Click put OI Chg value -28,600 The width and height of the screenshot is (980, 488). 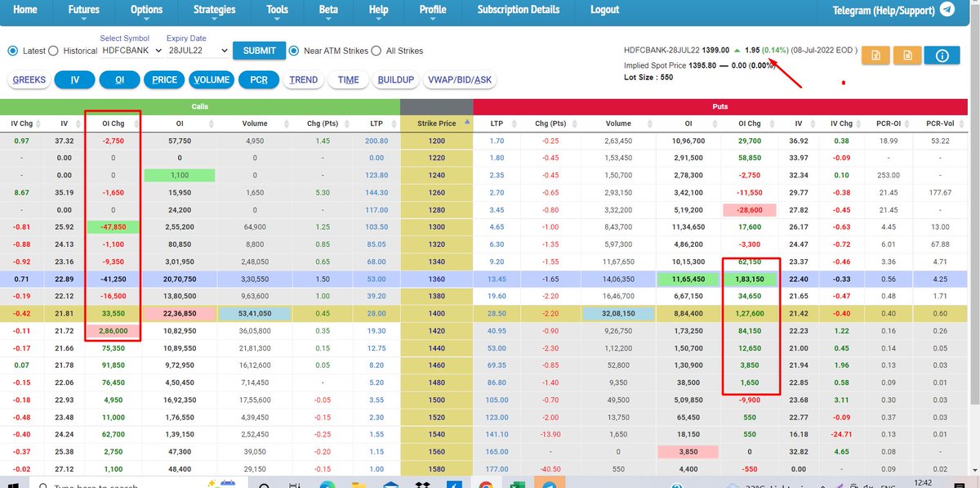pos(749,210)
